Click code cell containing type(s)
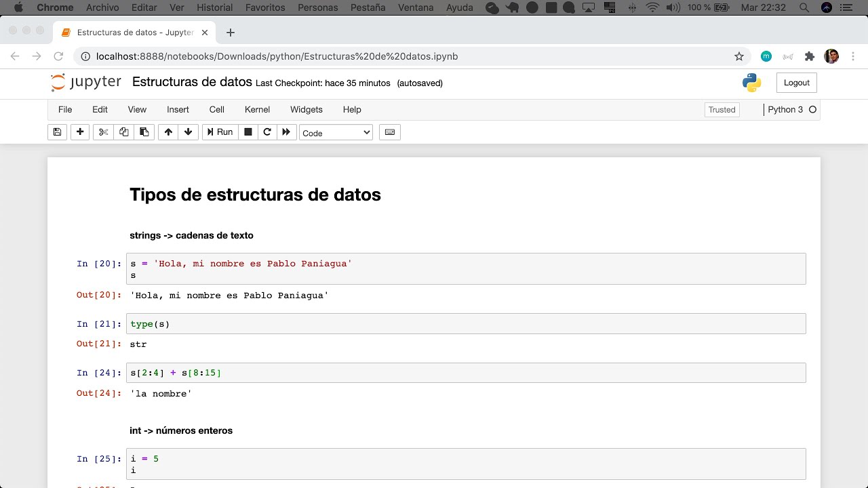Viewport: 868px width, 488px height. [466, 324]
